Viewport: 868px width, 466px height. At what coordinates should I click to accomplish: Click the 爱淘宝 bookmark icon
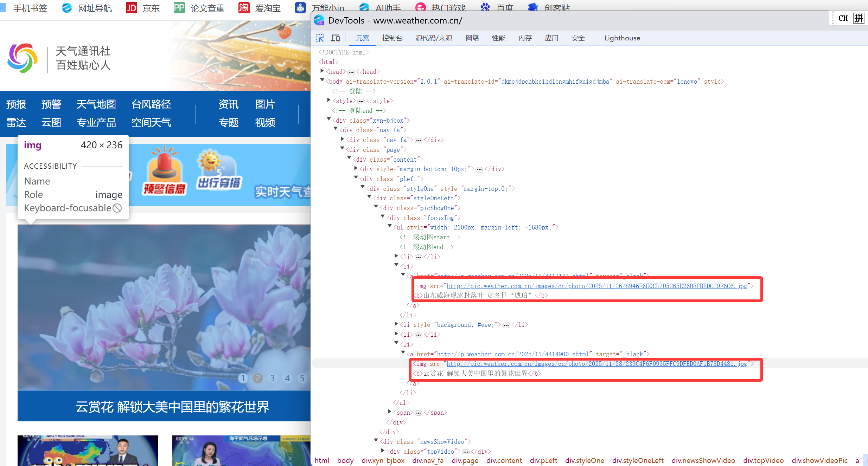coord(244,8)
